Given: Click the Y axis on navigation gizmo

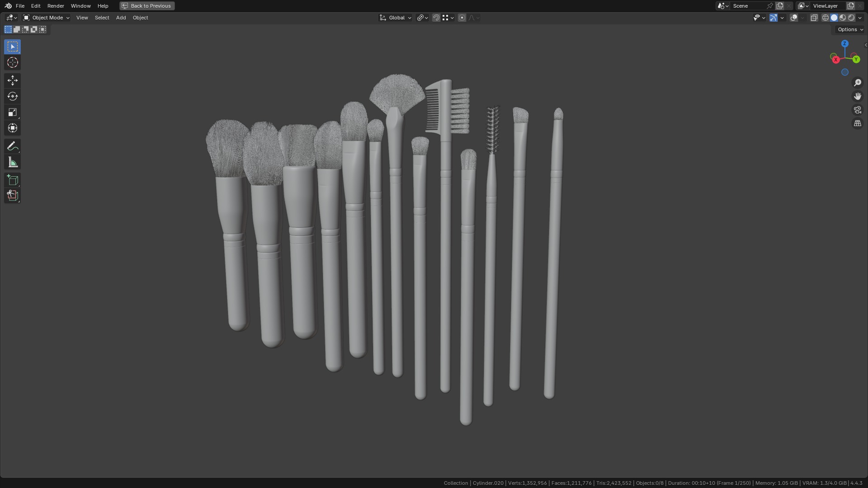Looking at the screenshot, I should [x=856, y=60].
